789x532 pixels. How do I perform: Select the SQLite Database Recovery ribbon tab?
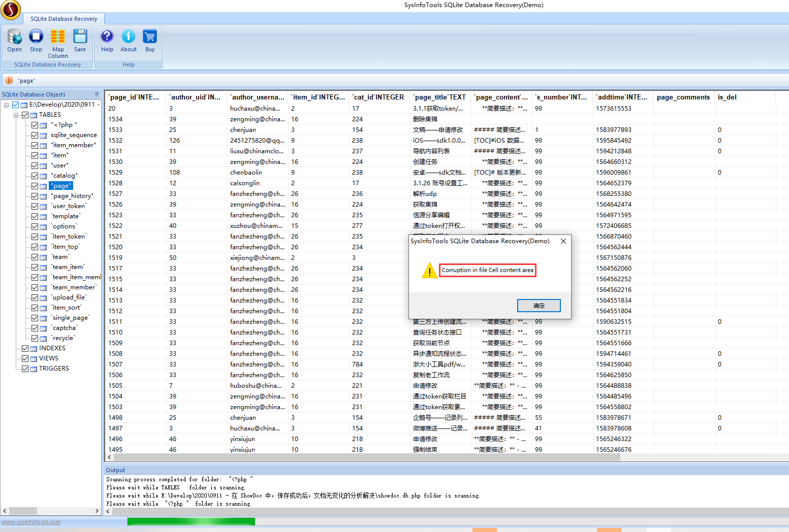(x=64, y=19)
